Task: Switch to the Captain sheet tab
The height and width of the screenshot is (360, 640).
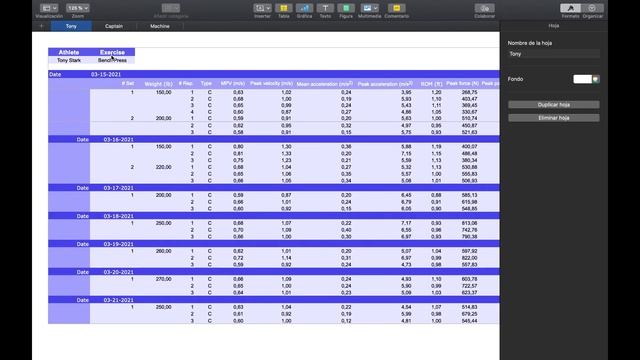Action: (x=114, y=26)
